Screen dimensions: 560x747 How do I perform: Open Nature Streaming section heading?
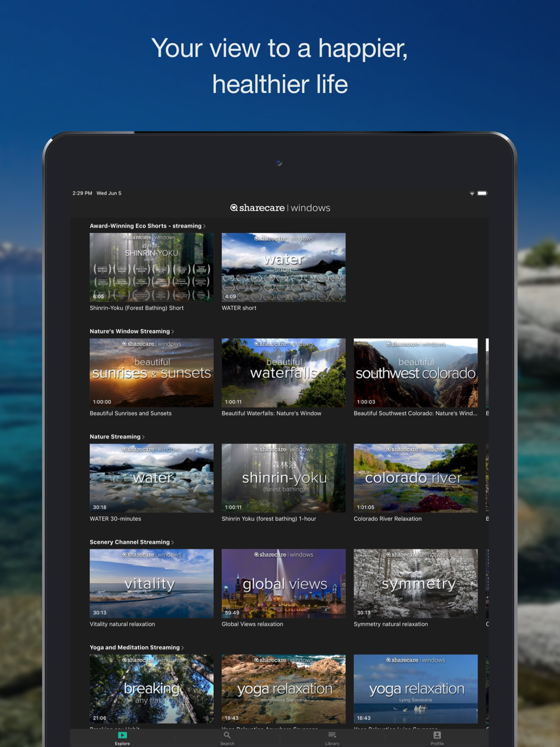coord(115,437)
